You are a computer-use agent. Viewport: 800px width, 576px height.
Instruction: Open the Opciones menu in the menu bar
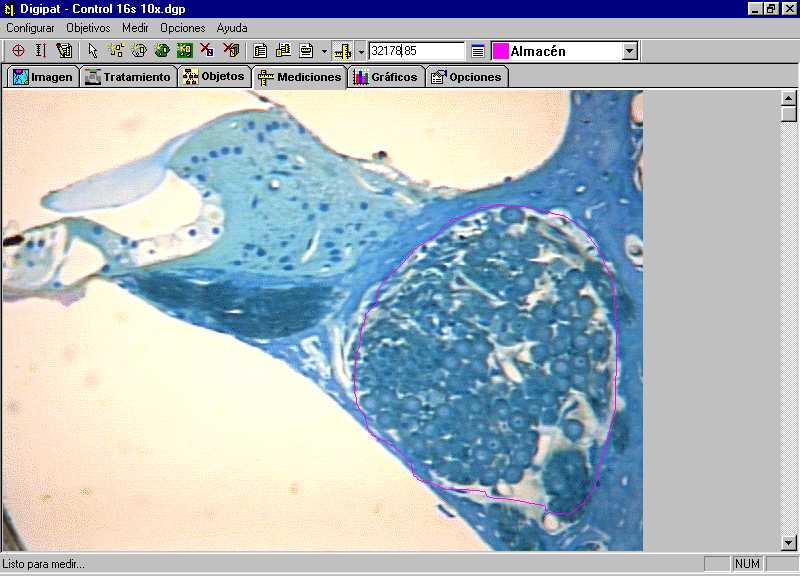coord(183,28)
